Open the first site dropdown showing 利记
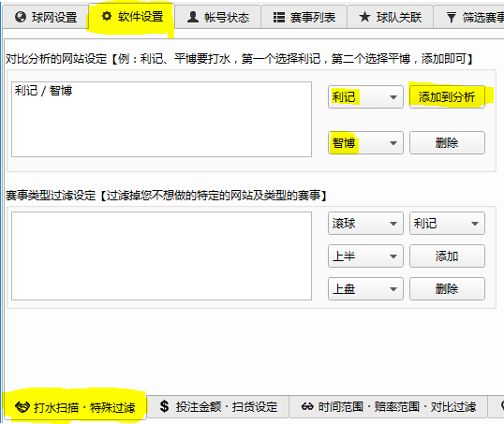This screenshot has height=424, width=504. 365,96
